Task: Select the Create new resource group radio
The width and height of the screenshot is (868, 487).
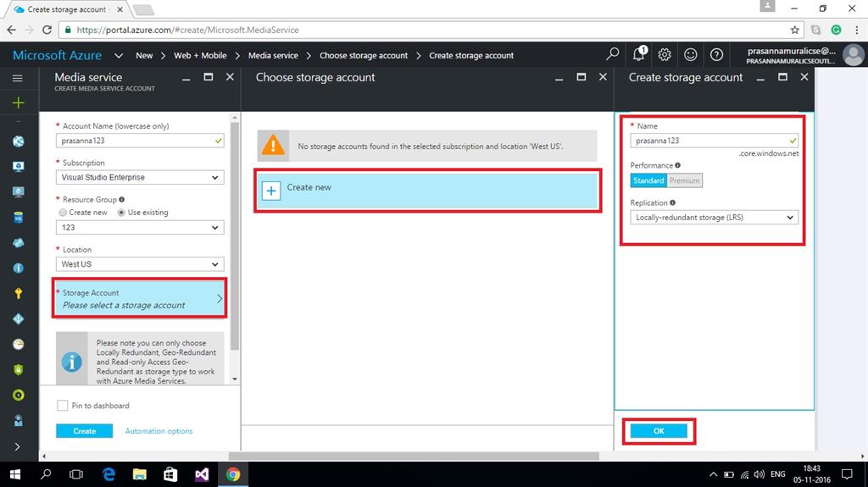Action: pyautogui.click(x=63, y=213)
